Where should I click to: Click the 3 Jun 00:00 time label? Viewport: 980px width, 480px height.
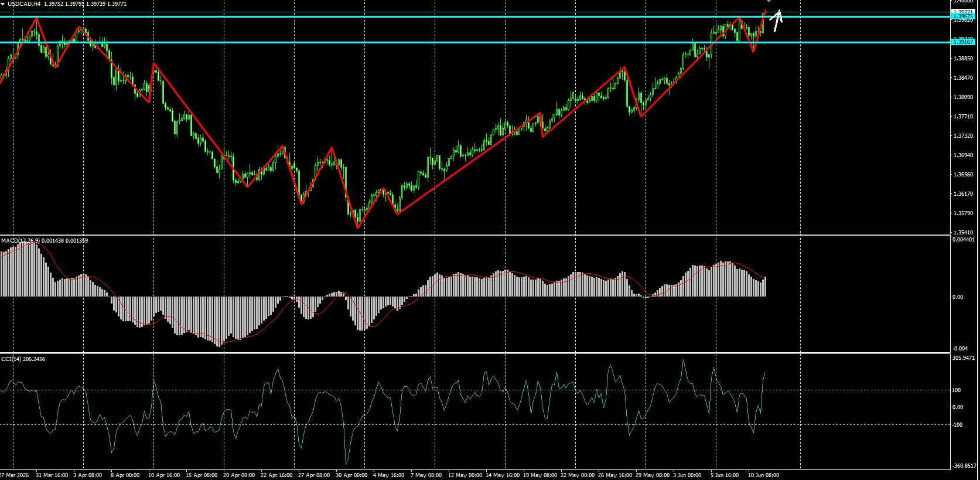point(687,475)
